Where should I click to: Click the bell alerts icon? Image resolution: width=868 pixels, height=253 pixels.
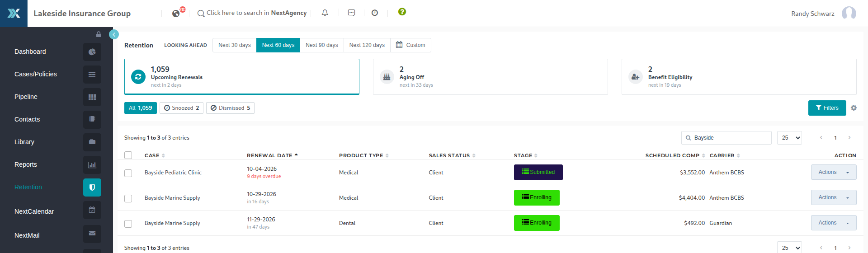pos(325,13)
